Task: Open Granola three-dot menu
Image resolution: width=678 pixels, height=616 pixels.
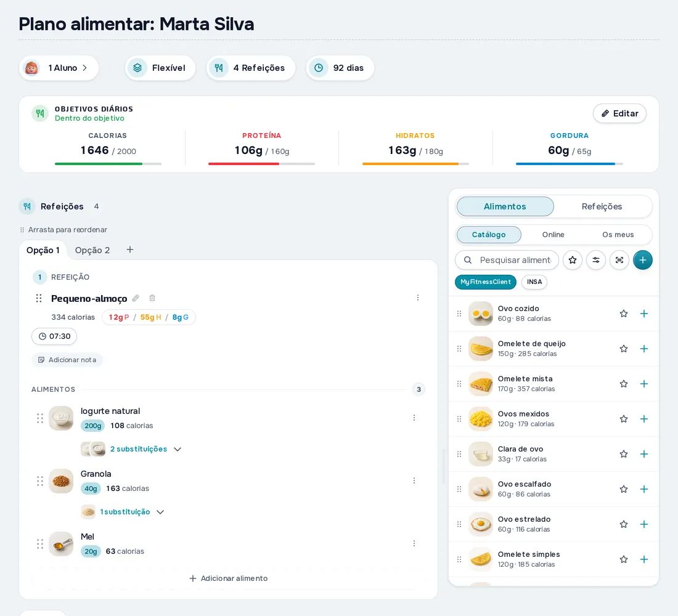Action: 414,480
